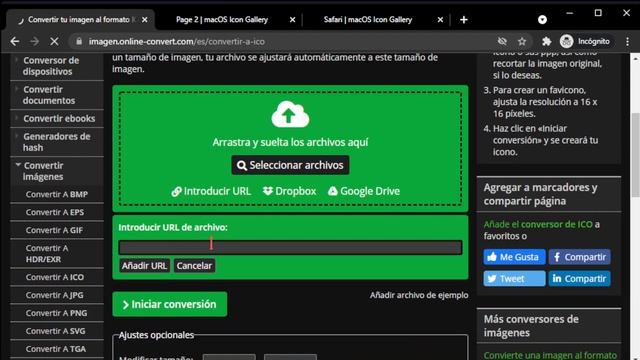Open Convertir A PNG
Screen dimensions: 640x360
click(56, 313)
